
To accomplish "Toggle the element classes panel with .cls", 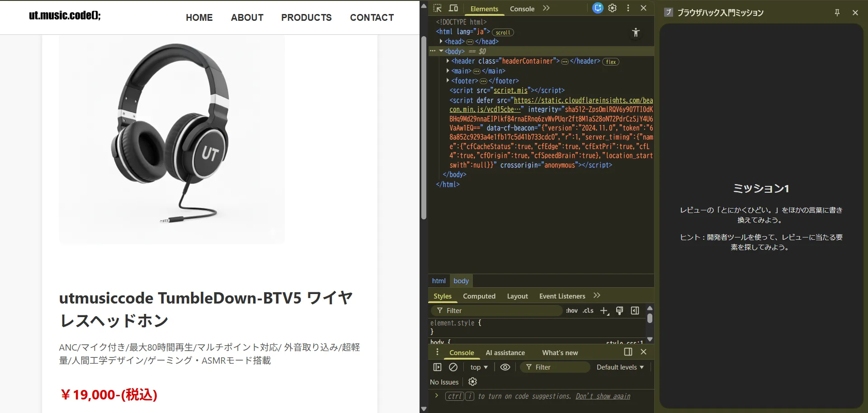I will click(x=588, y=311).
